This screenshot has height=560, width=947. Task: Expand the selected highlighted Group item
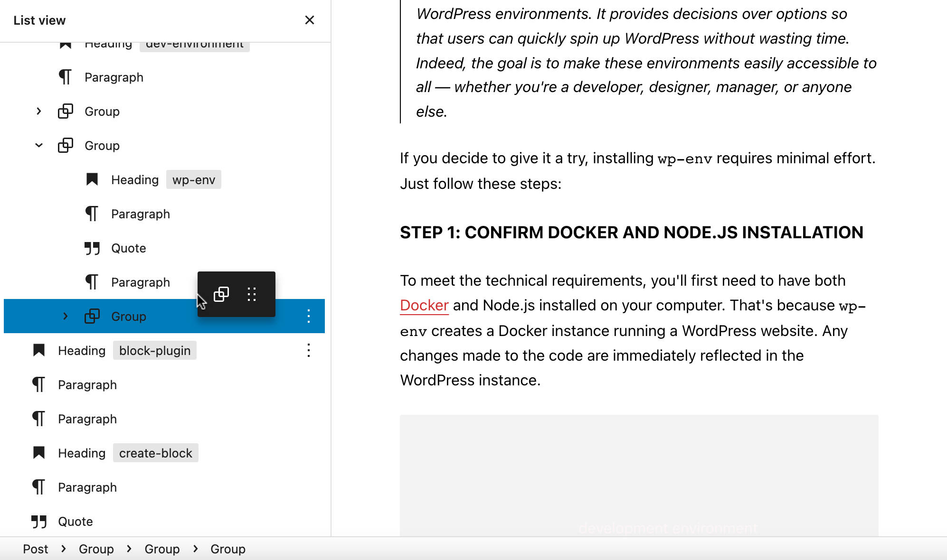(x=66, y=316)
